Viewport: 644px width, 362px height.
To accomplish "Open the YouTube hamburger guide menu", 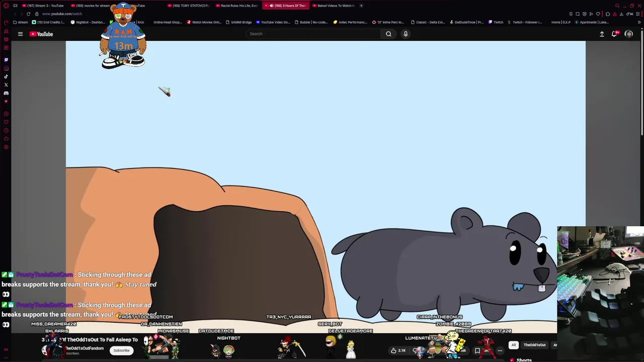I will [20, 34].
